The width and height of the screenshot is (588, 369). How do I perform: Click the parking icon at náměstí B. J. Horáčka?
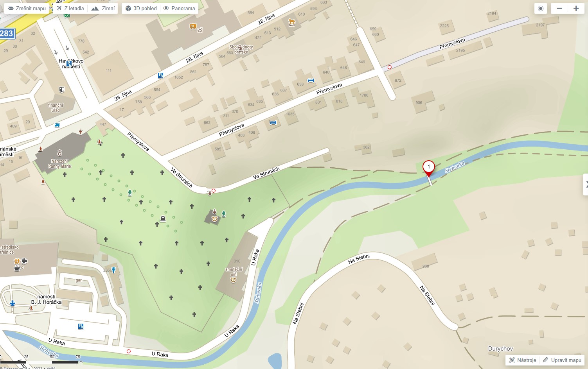(x=81, y=326)
